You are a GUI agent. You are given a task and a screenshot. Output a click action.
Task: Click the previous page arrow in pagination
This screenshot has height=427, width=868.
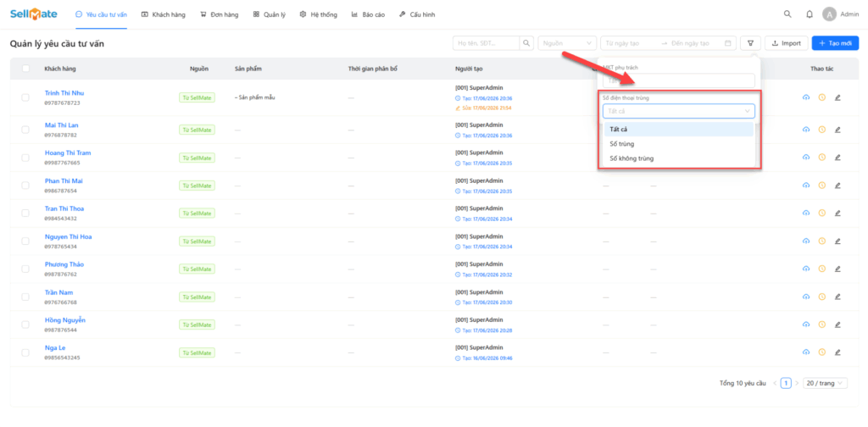(x=776, y=383)
